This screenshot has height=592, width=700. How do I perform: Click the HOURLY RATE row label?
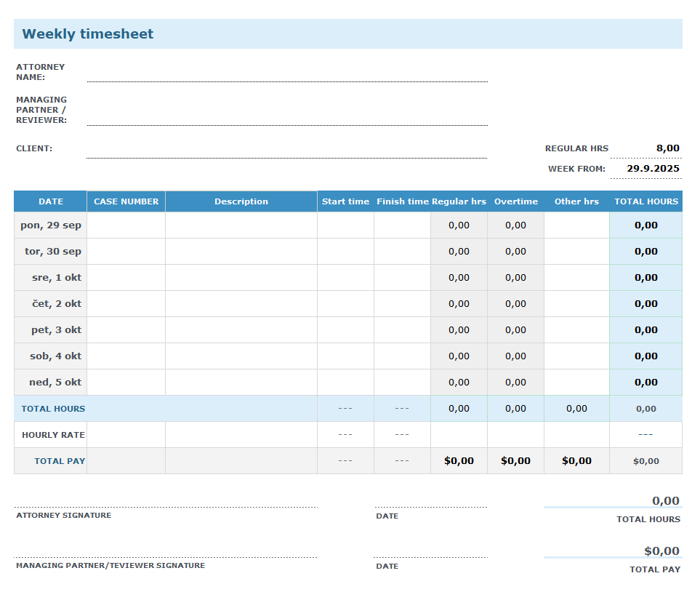(53, 435)
